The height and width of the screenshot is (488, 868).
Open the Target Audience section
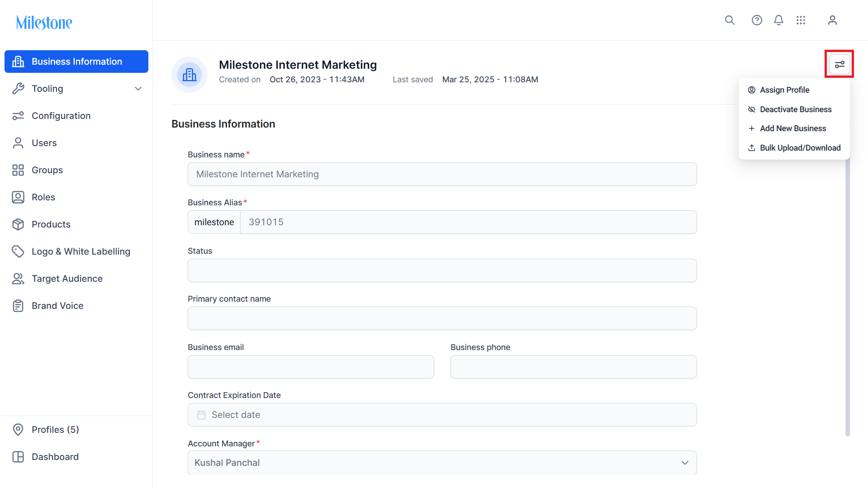(76, 279)
